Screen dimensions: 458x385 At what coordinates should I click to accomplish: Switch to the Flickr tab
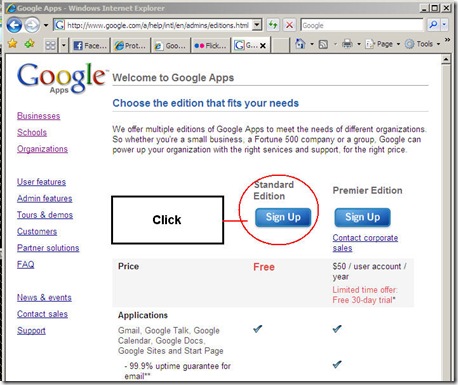click(210, 45)
